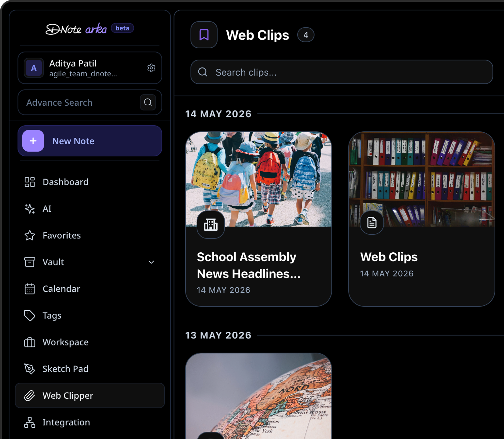This screenshot has height=439, width=504.
Task: Open Integration page
Action: [90, 422]
